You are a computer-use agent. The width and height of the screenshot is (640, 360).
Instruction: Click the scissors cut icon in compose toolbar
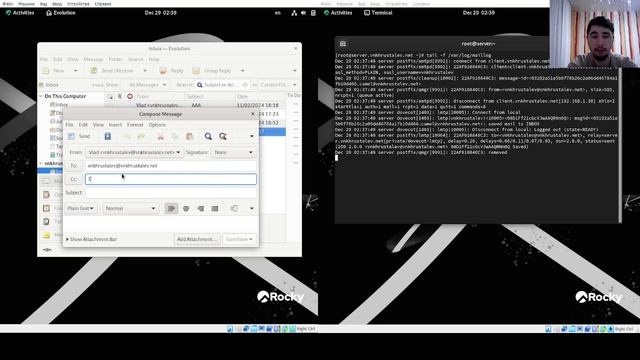[160, 136]
